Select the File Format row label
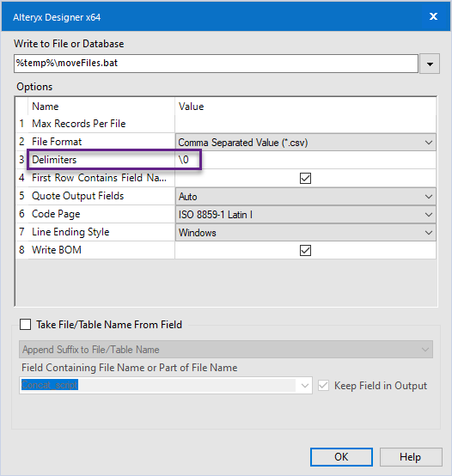This screenshot has height=476, width=452. [57, 142]
